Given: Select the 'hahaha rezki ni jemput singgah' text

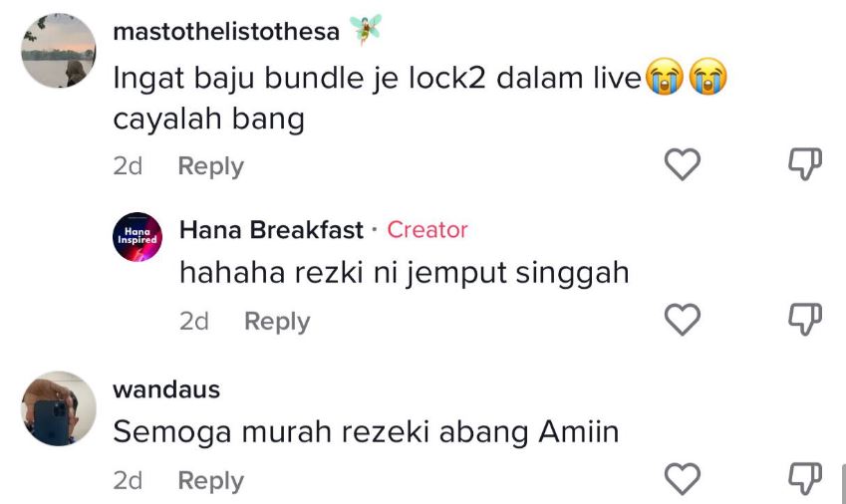Looking at the screenshot, I should click(x=405, y=273).
